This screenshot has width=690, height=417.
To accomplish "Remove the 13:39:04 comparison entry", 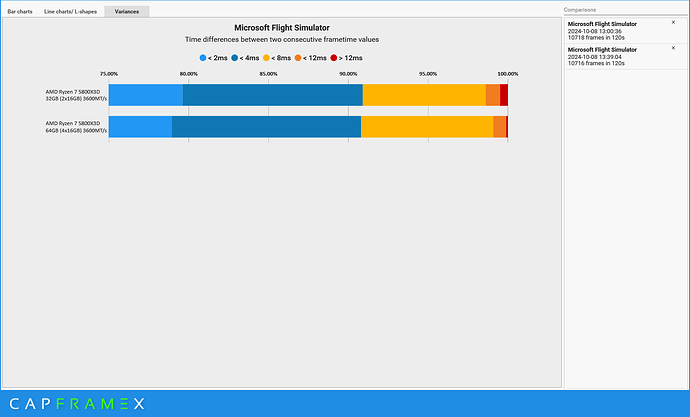I will 673,48.
